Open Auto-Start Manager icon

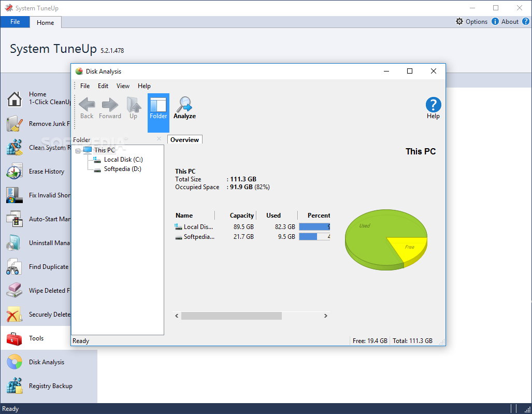point(15,219)
